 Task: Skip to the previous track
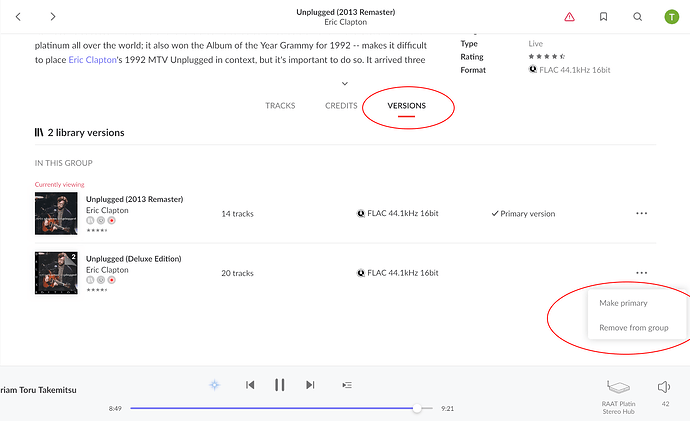(x=250, y=385)
